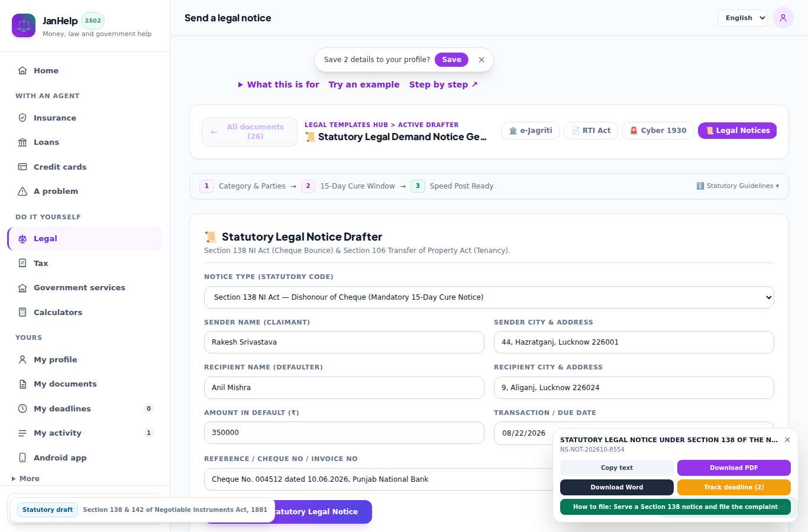Open the English language dropdown
The height and width of the screenshot is (532, 808).
click(x=743, y=18)
